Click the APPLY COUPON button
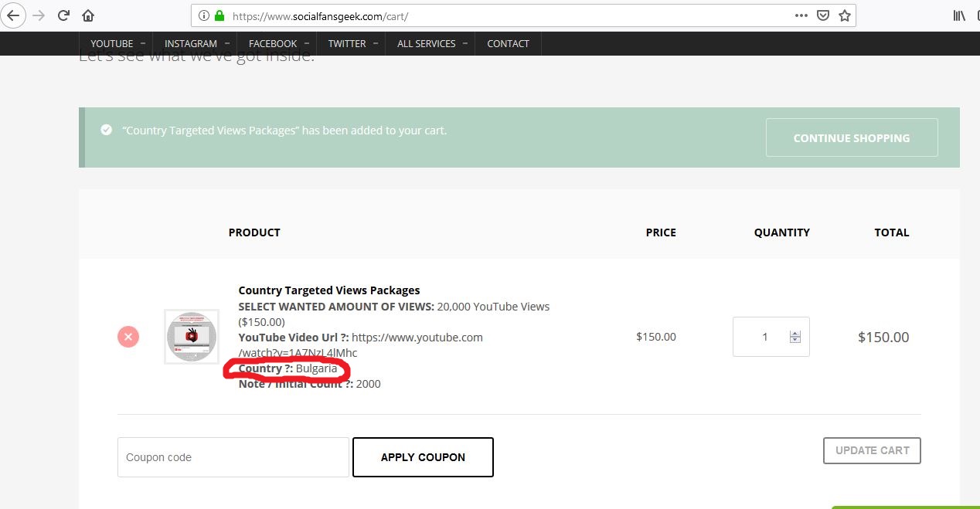980x509 pixels. pyautogui.click(x=423, y=457)
